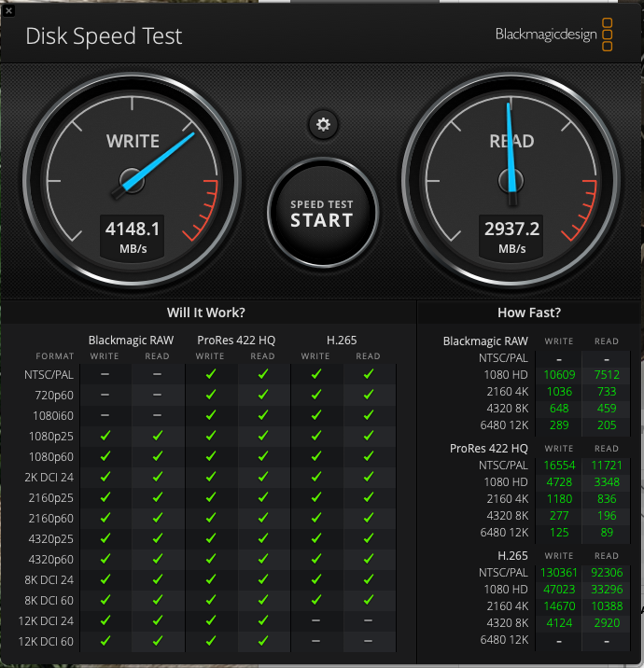Click the 1080p25 format row label
Image resolution: width=644 pixels, height=668 pixels.
51,437
